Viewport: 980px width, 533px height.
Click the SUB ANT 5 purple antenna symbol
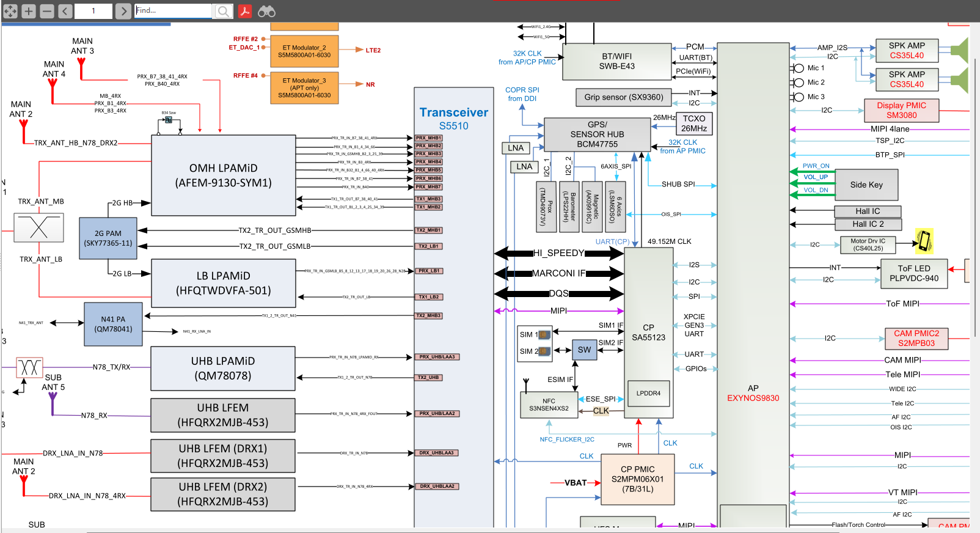coord(53,404)
